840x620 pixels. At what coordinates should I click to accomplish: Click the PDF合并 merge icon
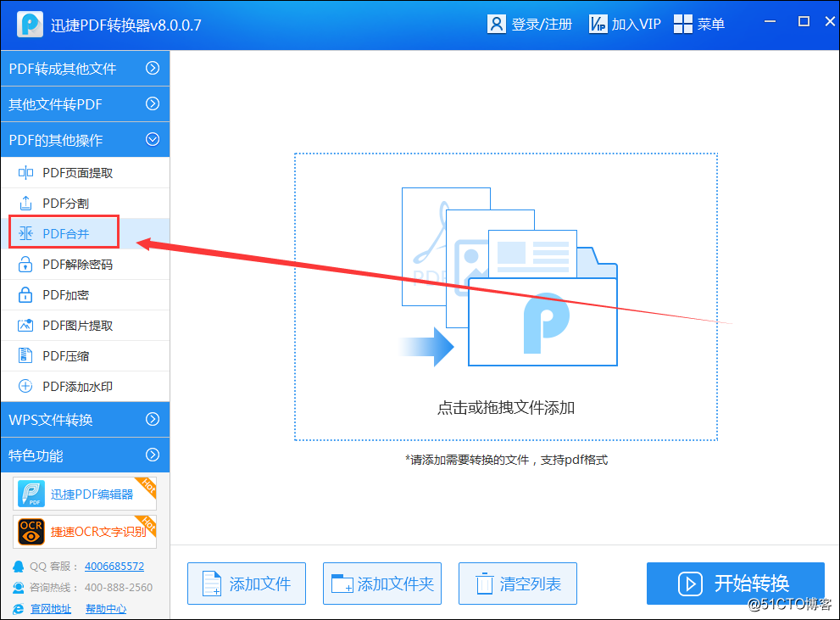tap(25, 233)
